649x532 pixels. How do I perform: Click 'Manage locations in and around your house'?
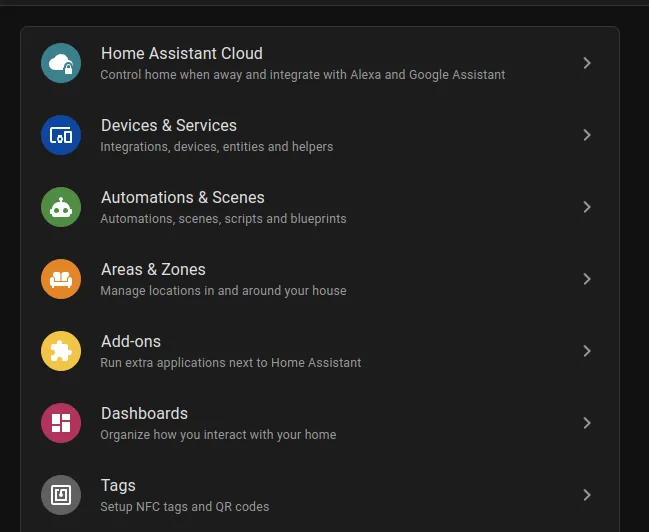(x=224, y=291)
